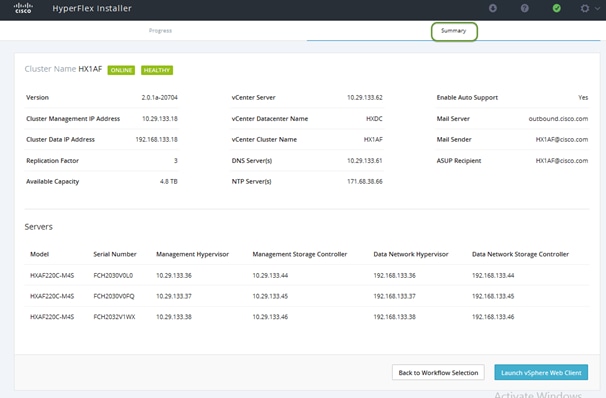
Task: Click Data Network Storage Controller header
Action: (520, 254)
